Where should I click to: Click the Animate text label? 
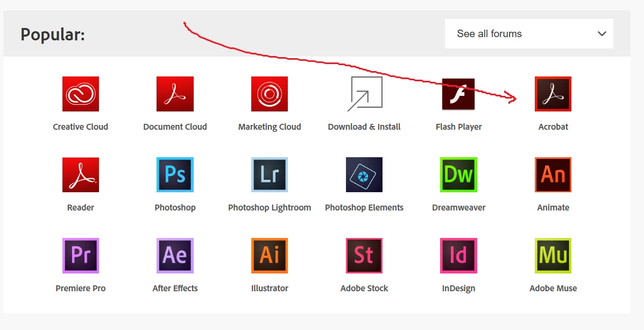click(553, 208)
